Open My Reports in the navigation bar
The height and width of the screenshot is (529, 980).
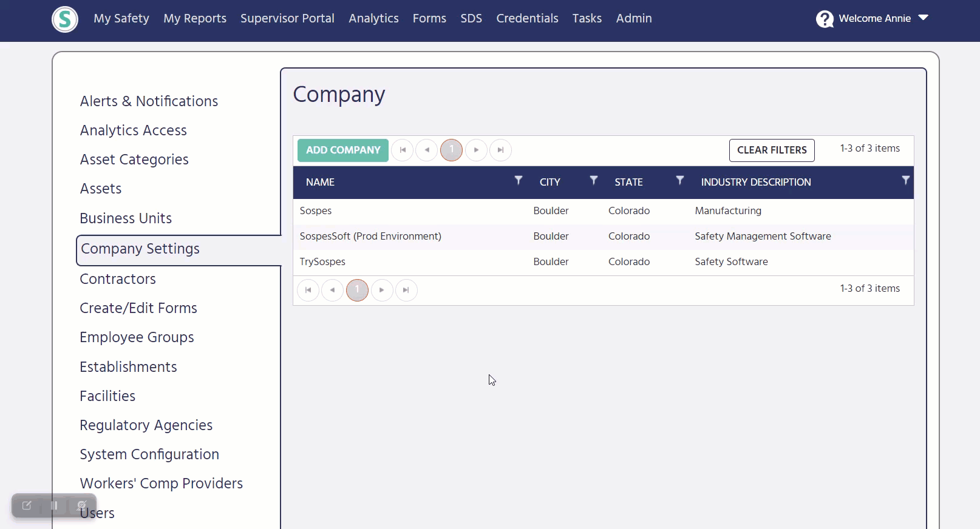[x=195, y=19]
